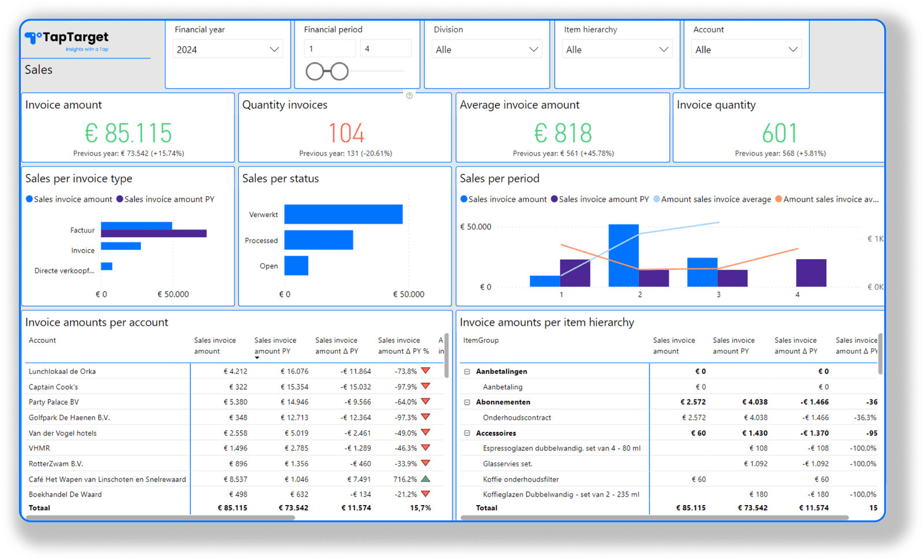Screen dimensions: 924x560
Task: Click the Verwerkt bar in Sales per status
Action: [344, 214]
